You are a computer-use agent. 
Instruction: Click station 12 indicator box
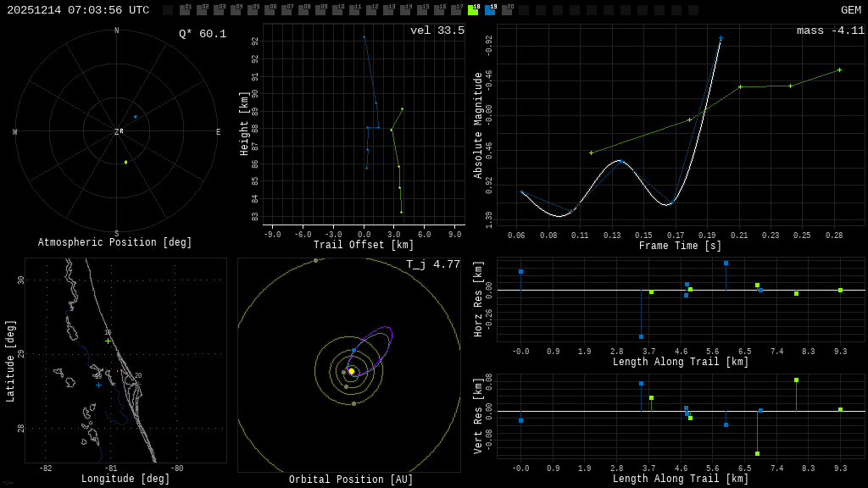(x=371, y=10)
